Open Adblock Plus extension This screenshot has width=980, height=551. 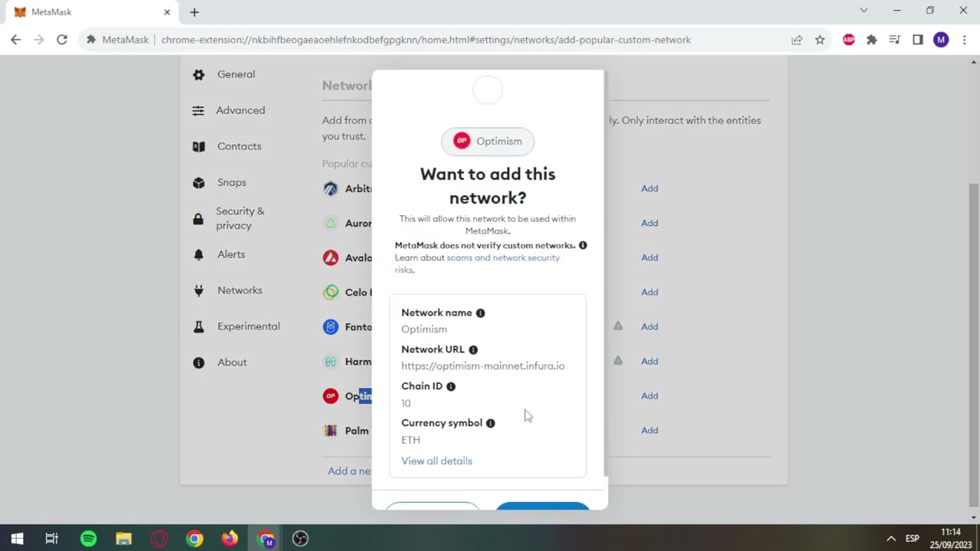point(848,40)
